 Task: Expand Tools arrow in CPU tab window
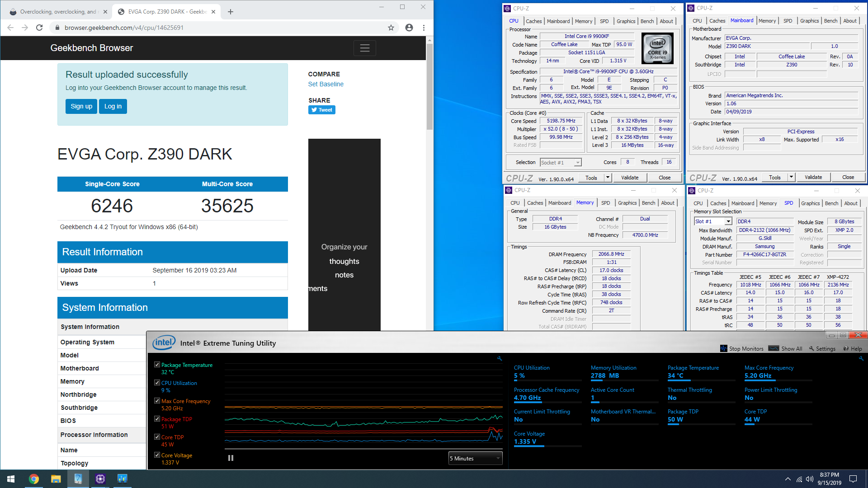coord(608,178)
